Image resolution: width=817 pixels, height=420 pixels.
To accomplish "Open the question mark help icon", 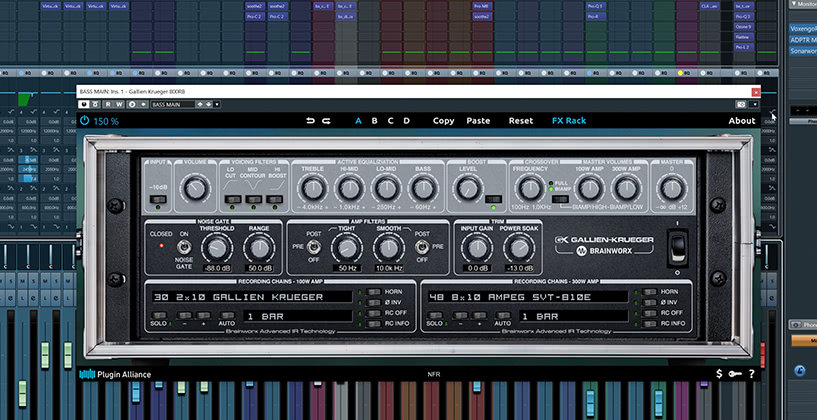I will 751,374.
